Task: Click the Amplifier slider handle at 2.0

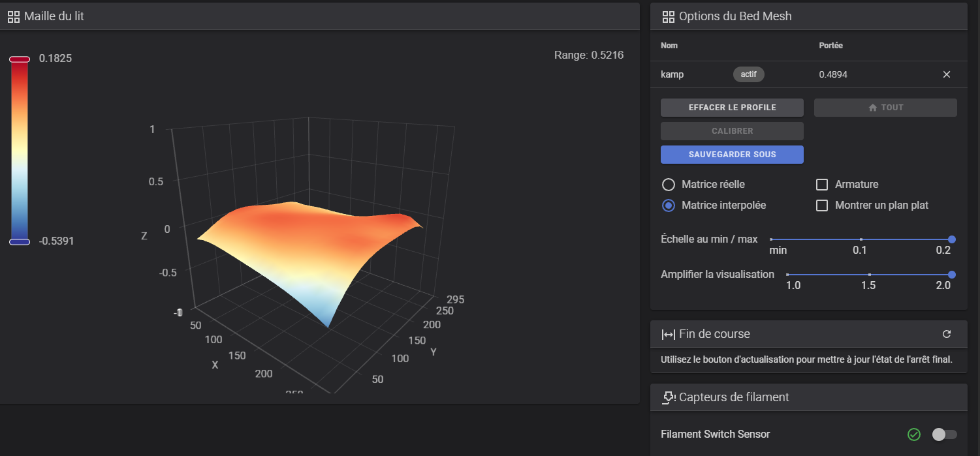Action: coord(952,275)
